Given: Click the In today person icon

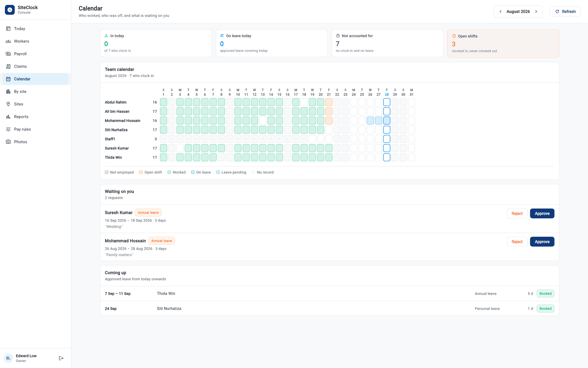Looking at the screenshot, I should pyautogui.click(x=106, y=36).
